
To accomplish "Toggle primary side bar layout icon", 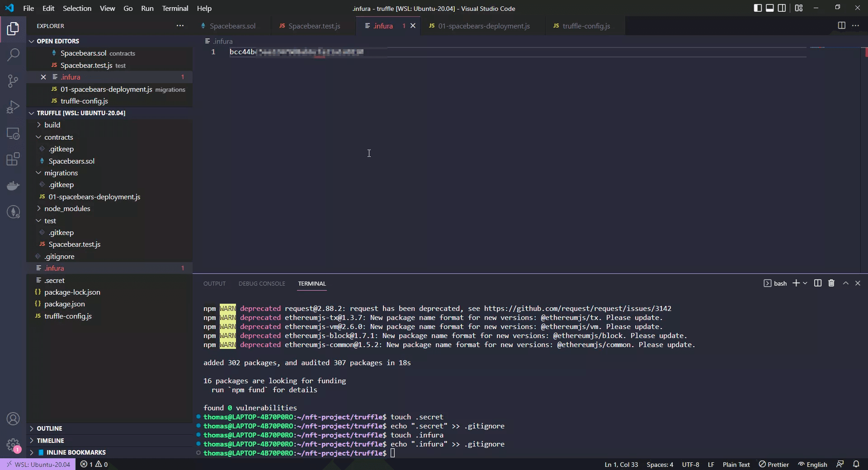I will tap(758, 8).
